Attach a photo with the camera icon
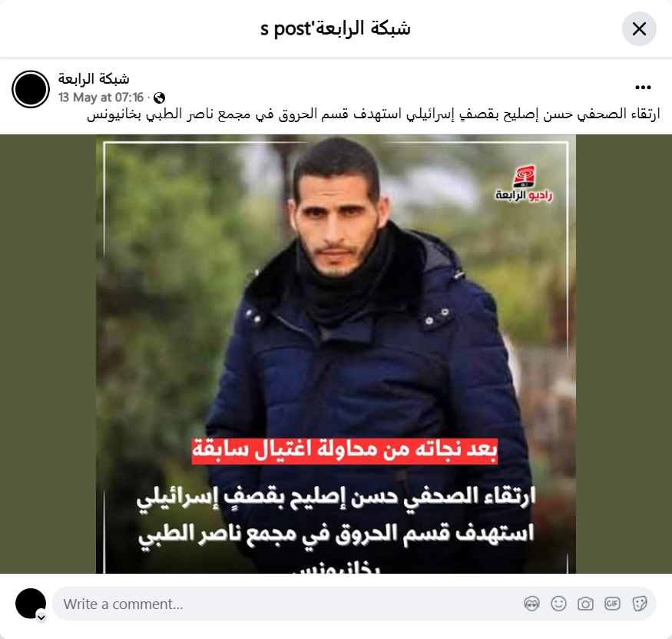Screen dimensions: 672x639 [585, 604]
